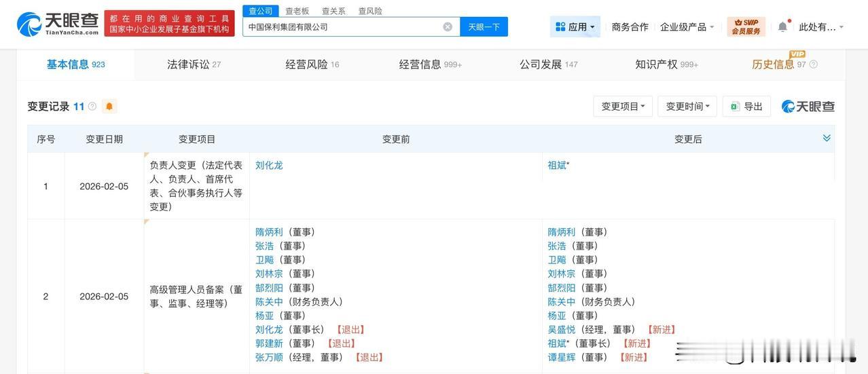The image size is (868, 374).
Task: Switch to the 经营风险 tab
Action: pyautogui.click(x=312, y=64)
